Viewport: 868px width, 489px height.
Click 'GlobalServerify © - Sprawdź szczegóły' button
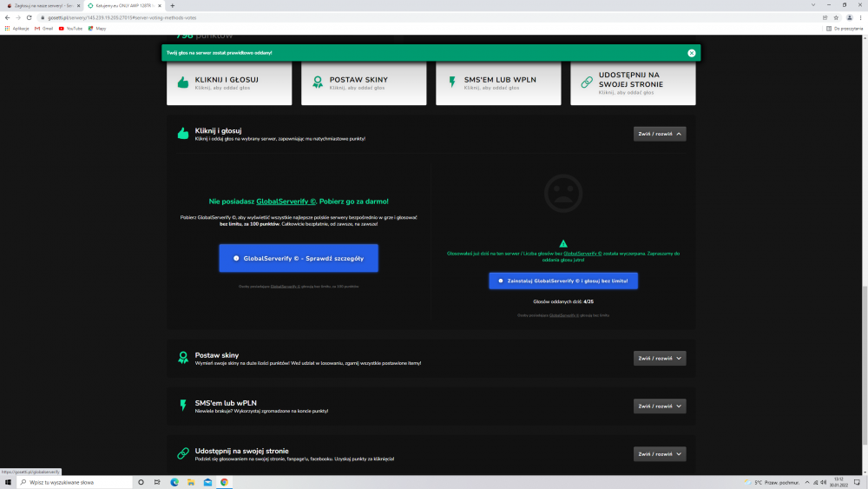click(x=299, y=258)
